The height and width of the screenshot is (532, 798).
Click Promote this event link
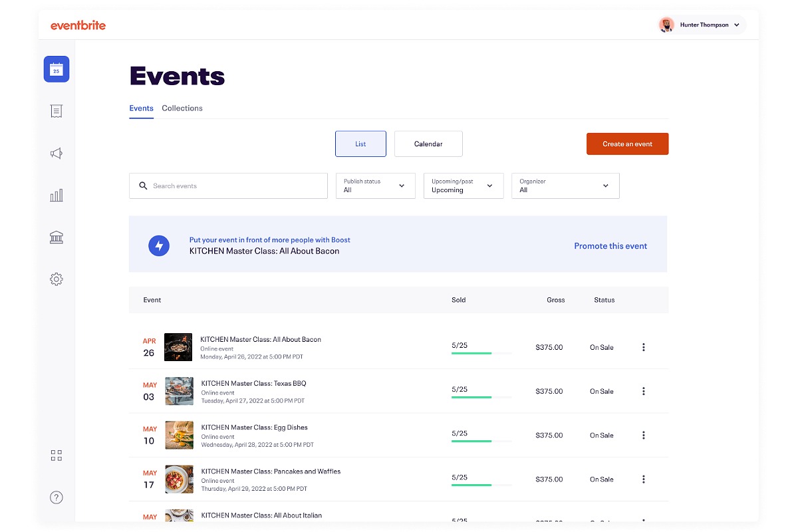click(x=610, y=246)
